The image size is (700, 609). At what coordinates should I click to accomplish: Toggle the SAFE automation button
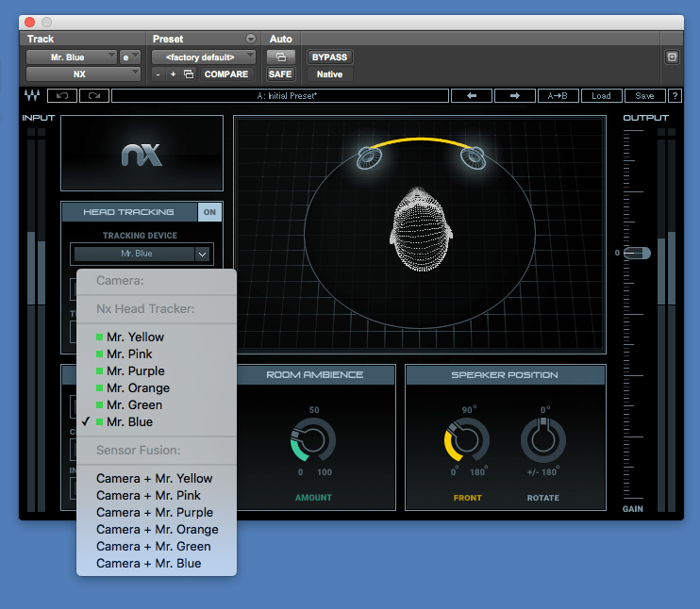click(280, 74)
